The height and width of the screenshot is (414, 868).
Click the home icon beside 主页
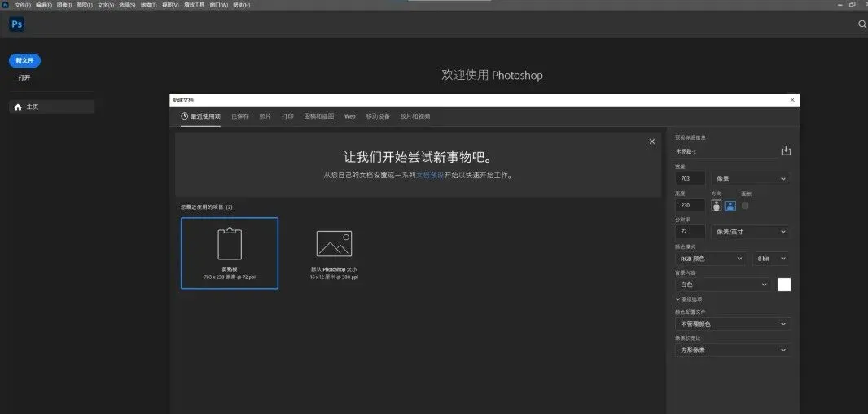(x=18, y=107)
